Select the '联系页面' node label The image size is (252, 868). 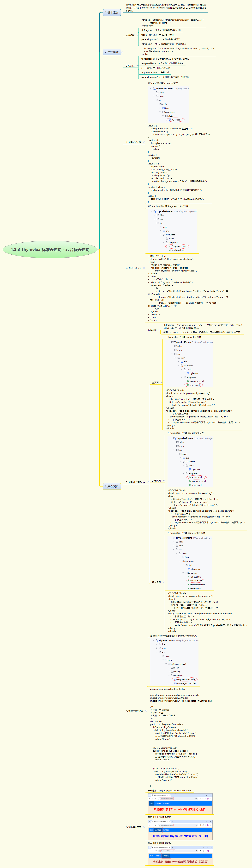pyautogui.click(x=156, y=582)
